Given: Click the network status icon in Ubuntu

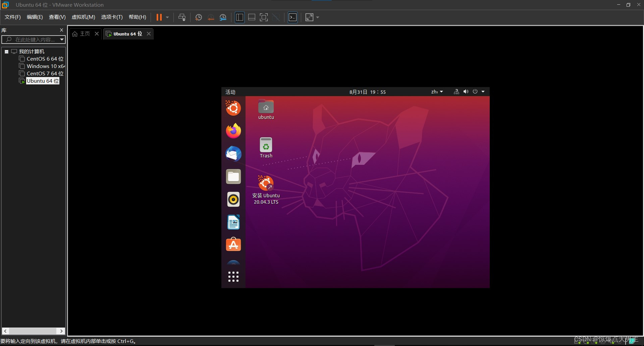Looking at the screenshot, I should point(456,92).
